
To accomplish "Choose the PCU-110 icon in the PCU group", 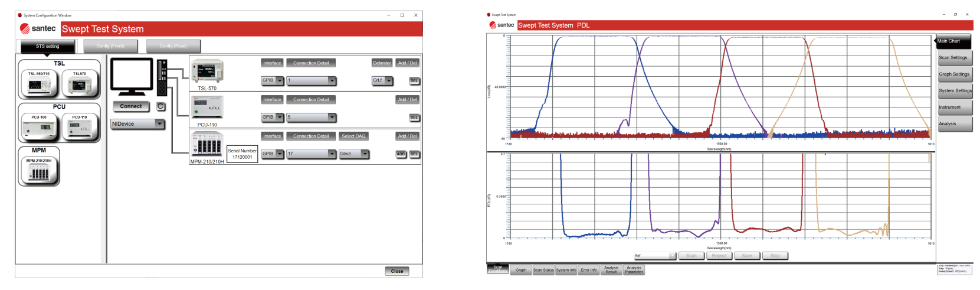I will coord(80,127).
